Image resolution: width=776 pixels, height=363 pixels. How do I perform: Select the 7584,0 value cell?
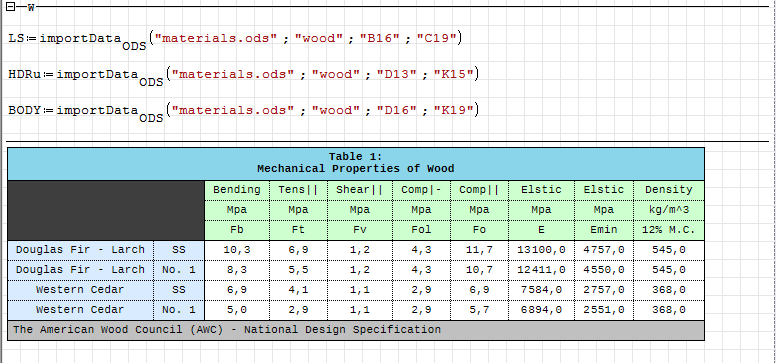[x=541, y=290]
